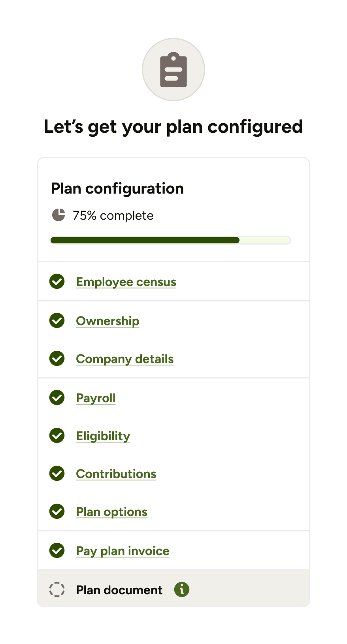Screen dimensions: 347x644
Task: Open the Payroll step
Action: [x=96, y=398]
